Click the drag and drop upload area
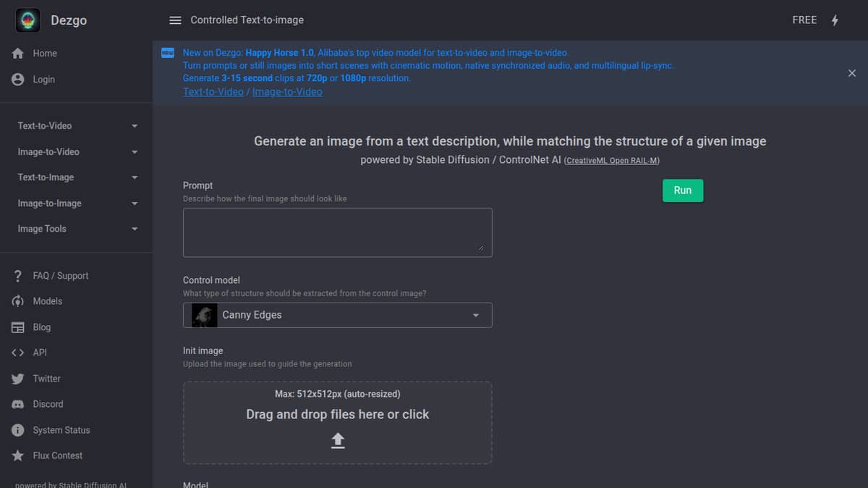 337,423
